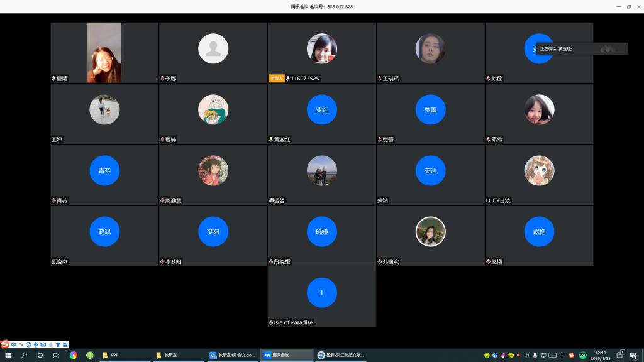Click muted mic icon beside 于娜
This screenshot has width=644, height=362.
click(x=162, y=79)
